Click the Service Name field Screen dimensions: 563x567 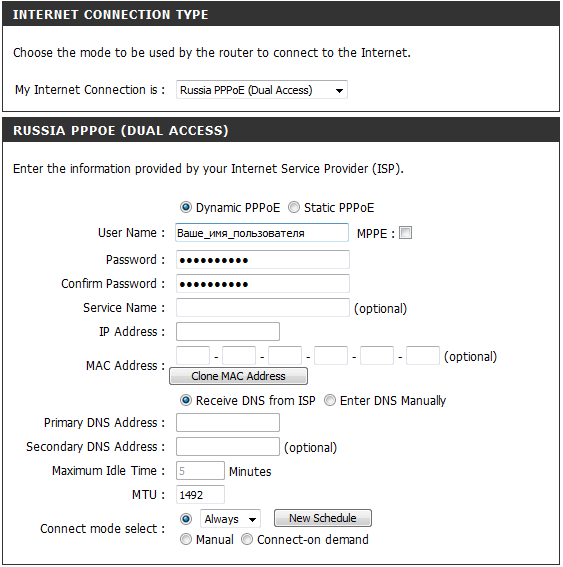[x=263, y=307]
